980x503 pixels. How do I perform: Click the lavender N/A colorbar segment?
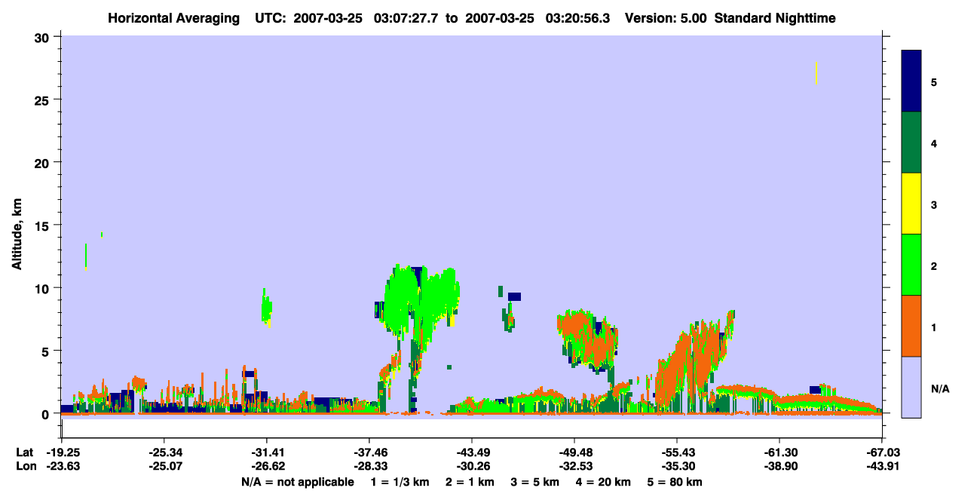click(911, 387)
